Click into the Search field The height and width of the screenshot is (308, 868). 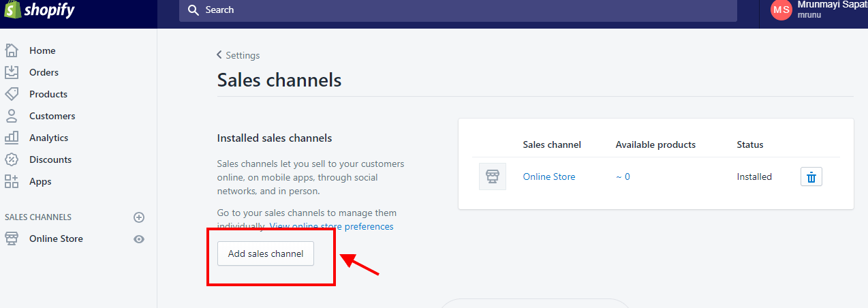pos(458,10)
